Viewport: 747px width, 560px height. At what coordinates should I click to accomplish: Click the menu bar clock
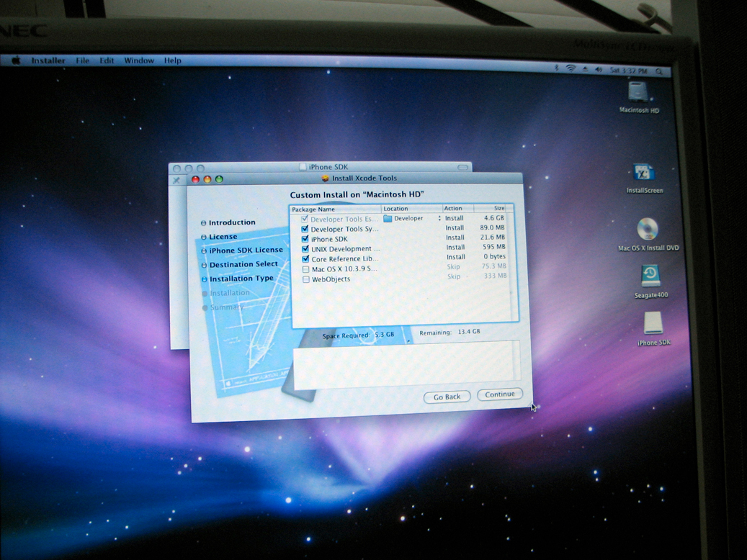tap(628, 71)
